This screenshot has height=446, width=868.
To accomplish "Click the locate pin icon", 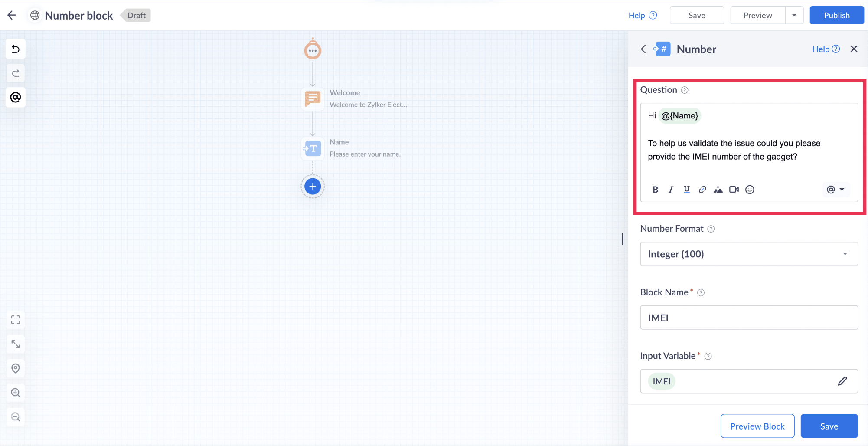I will coord(16,368).
